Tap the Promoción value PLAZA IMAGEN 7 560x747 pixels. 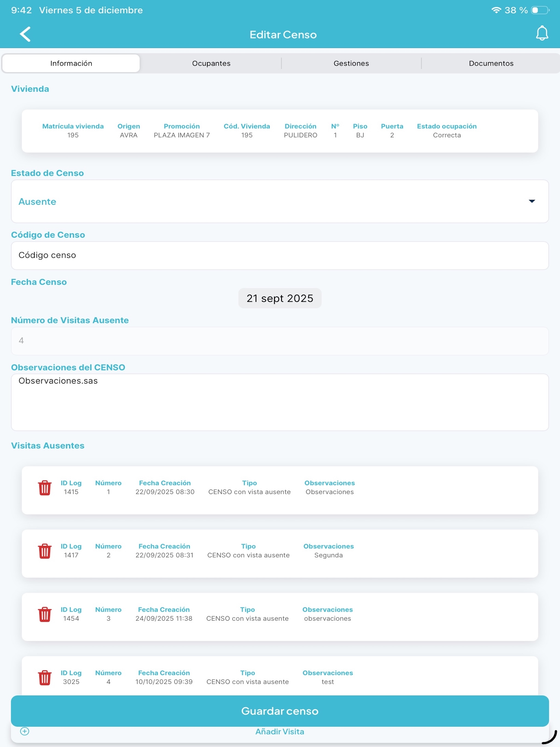coord(182,135)
